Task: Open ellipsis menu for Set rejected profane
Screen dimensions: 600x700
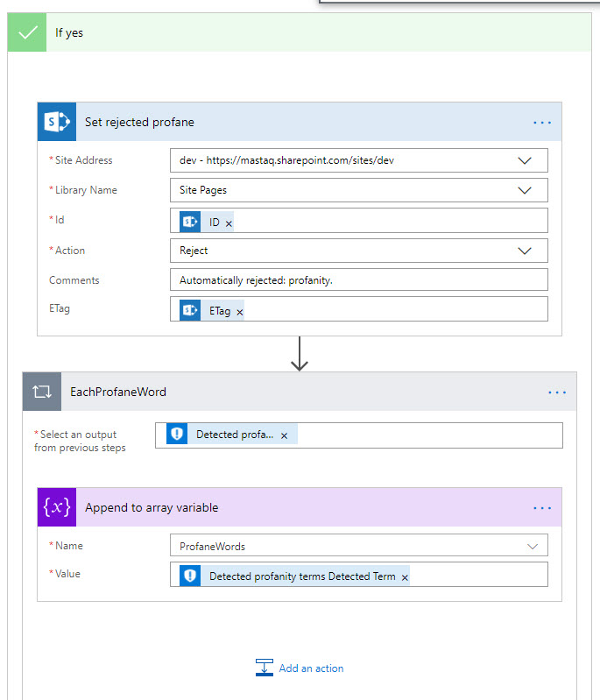Action: (542, 123)
